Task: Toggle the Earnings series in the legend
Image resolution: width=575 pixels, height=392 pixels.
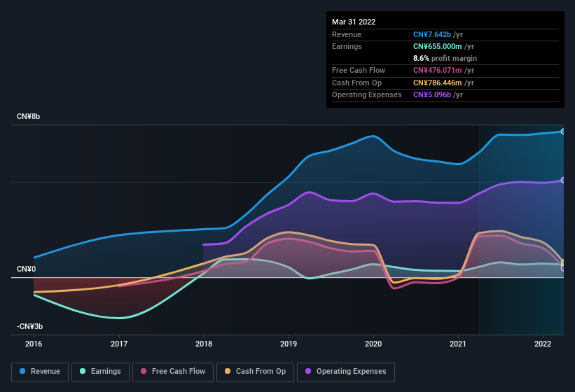Action: click(x=100, y=372)
